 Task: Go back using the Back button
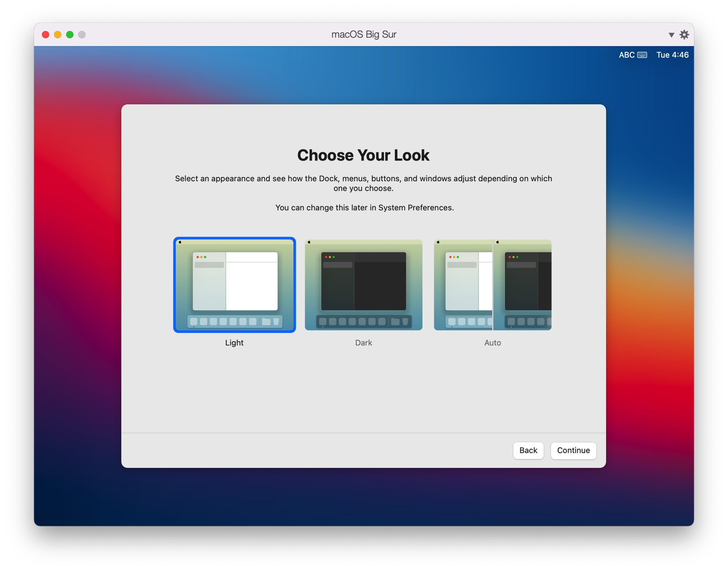[528, 450]
